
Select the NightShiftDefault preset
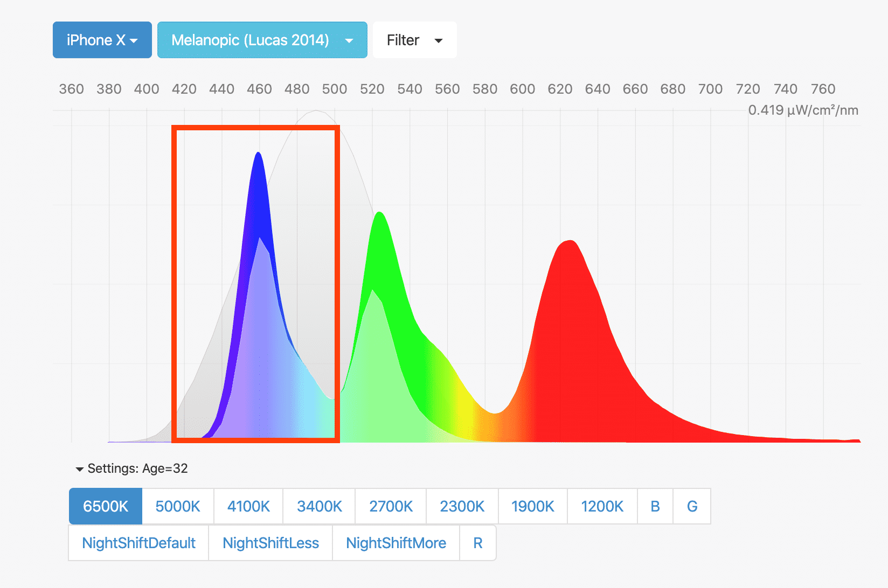pyautogui.click(x=138, y=543)
